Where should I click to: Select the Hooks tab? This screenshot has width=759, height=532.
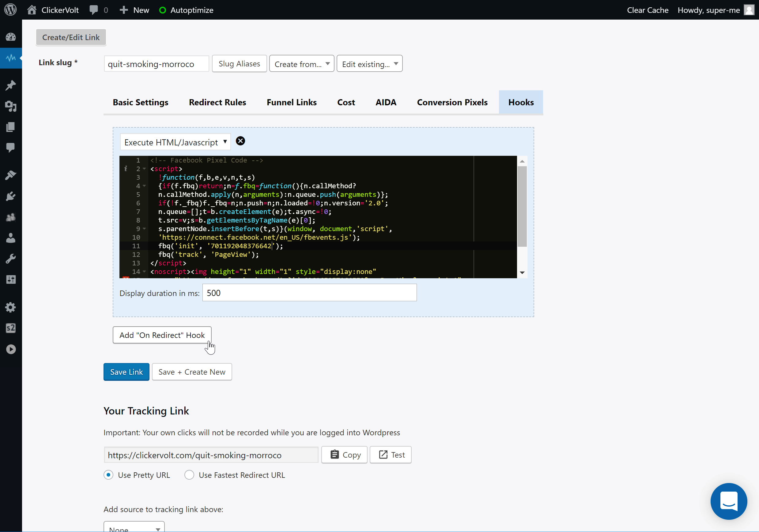pyautogui.click(x=521, y=103)
